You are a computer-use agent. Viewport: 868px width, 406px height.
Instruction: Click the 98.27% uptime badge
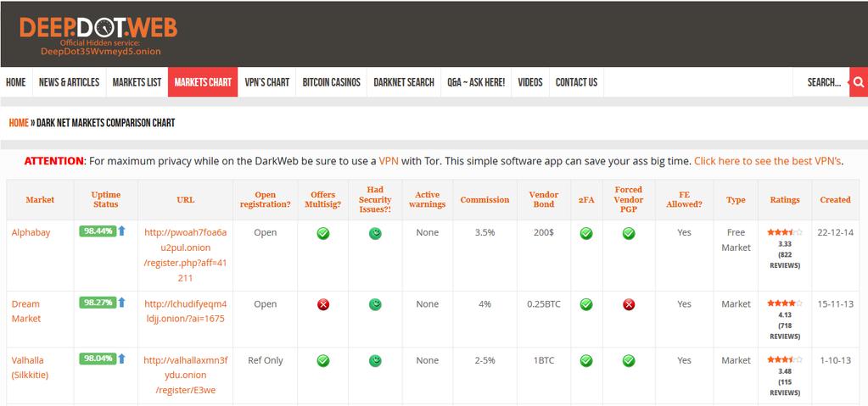pos(98,303)
